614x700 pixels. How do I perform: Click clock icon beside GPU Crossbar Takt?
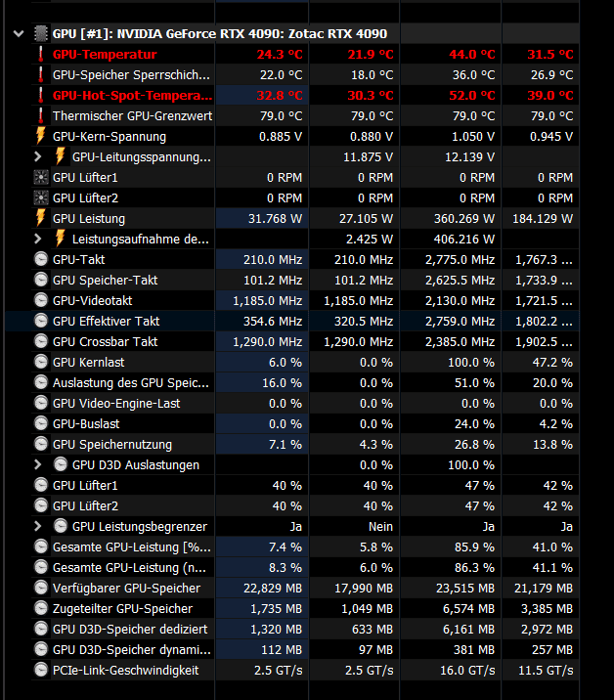point(41,341)
